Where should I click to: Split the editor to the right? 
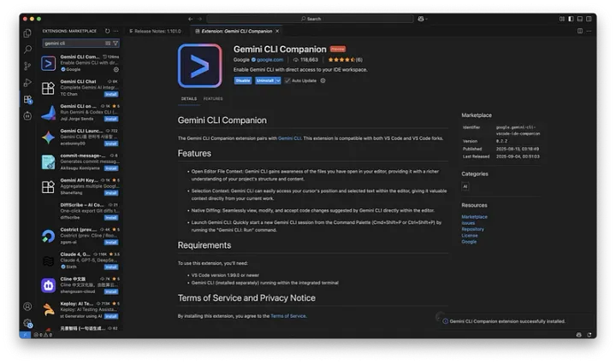click(x=580, y=31)
